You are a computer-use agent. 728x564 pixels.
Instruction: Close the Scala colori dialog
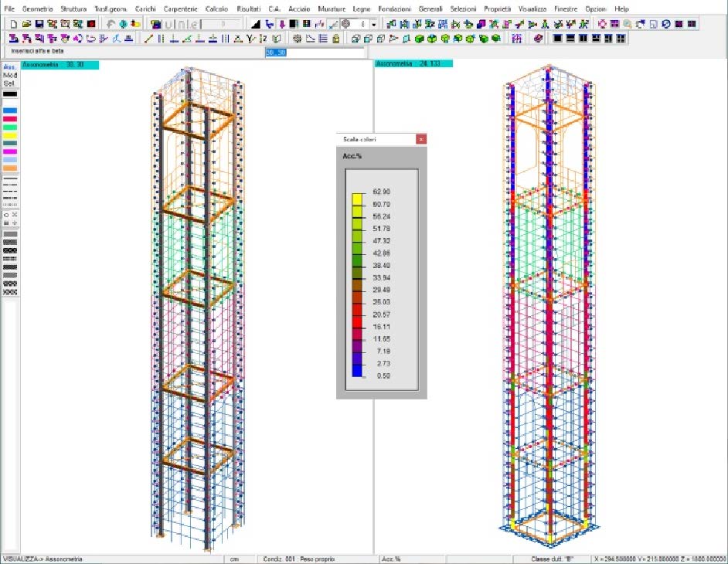420,139
